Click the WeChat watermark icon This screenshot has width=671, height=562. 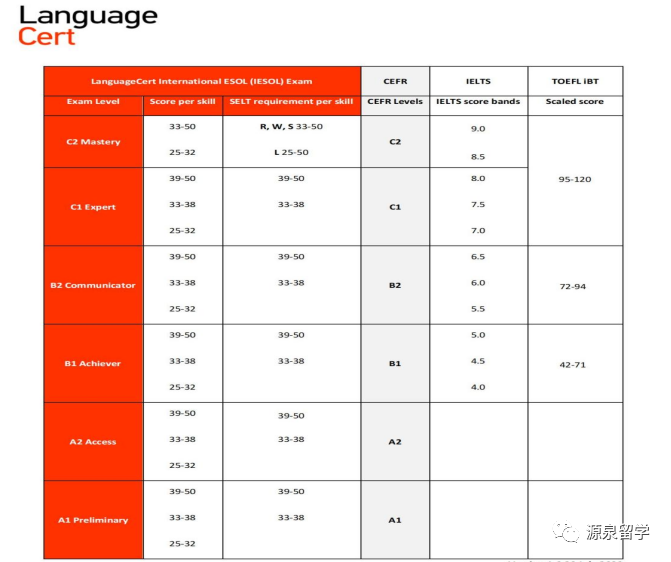(x=566, y=532)
